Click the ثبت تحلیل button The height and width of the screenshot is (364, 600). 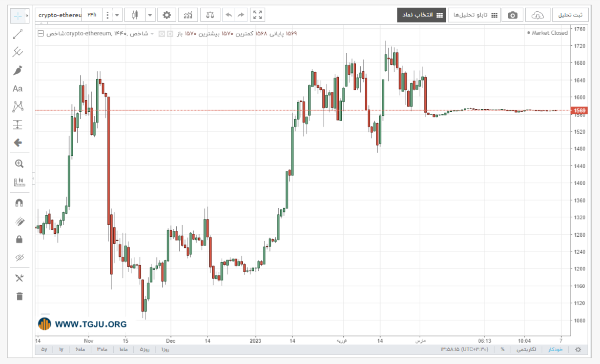click(570, 15)
